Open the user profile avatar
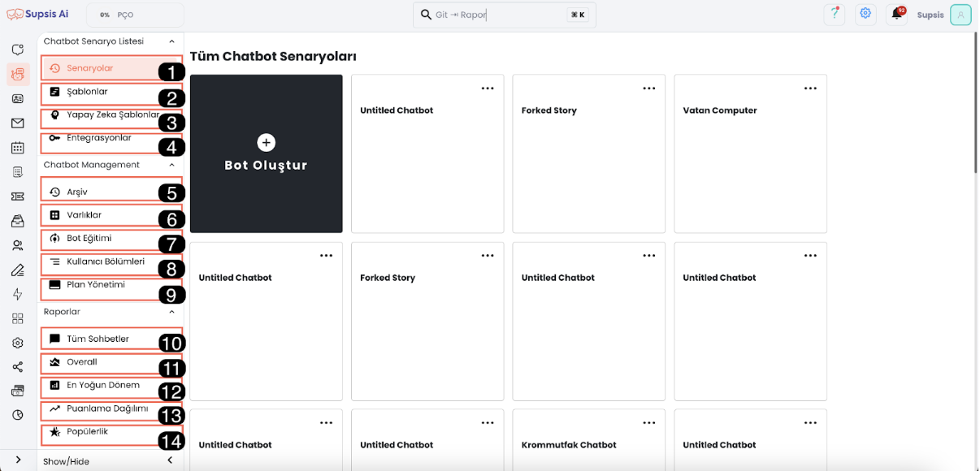Viewport: 980px width, 471px height. tap(960, 15)
